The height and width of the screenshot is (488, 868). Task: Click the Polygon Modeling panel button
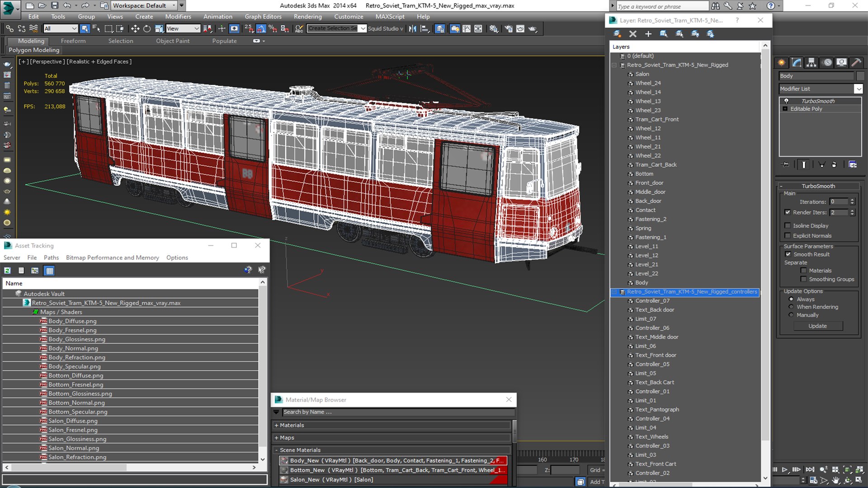(34, 50)
